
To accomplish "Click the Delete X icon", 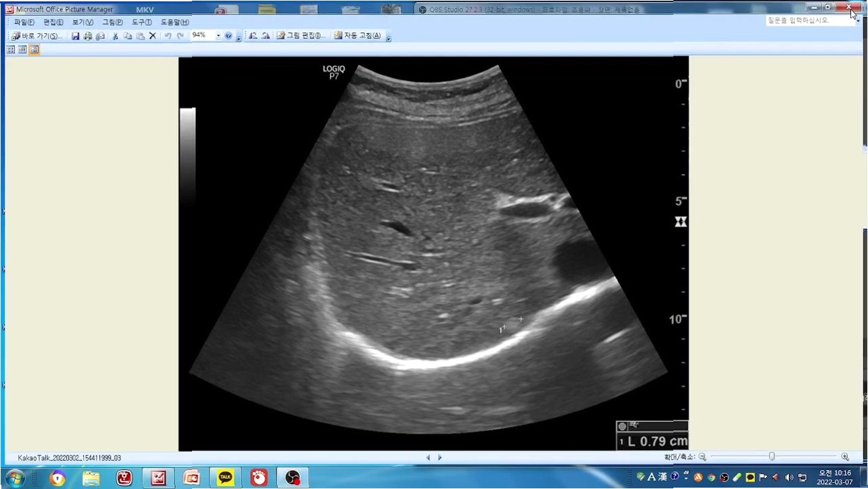I will pos(152,36).
